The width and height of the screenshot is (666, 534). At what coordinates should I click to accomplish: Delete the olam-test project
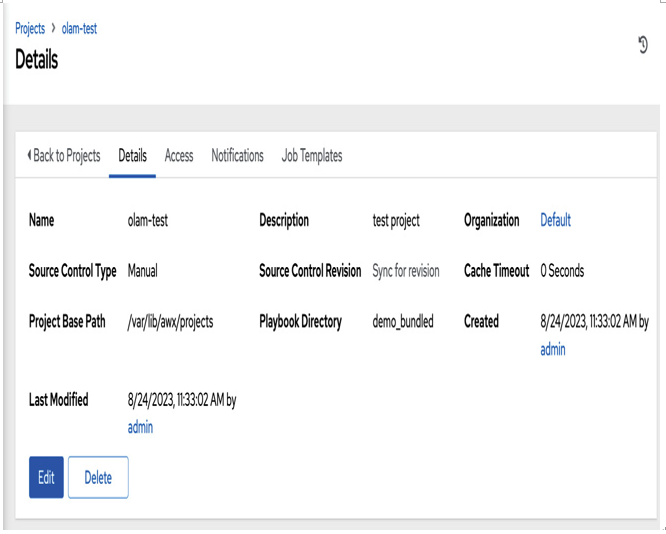click(98, 477)
